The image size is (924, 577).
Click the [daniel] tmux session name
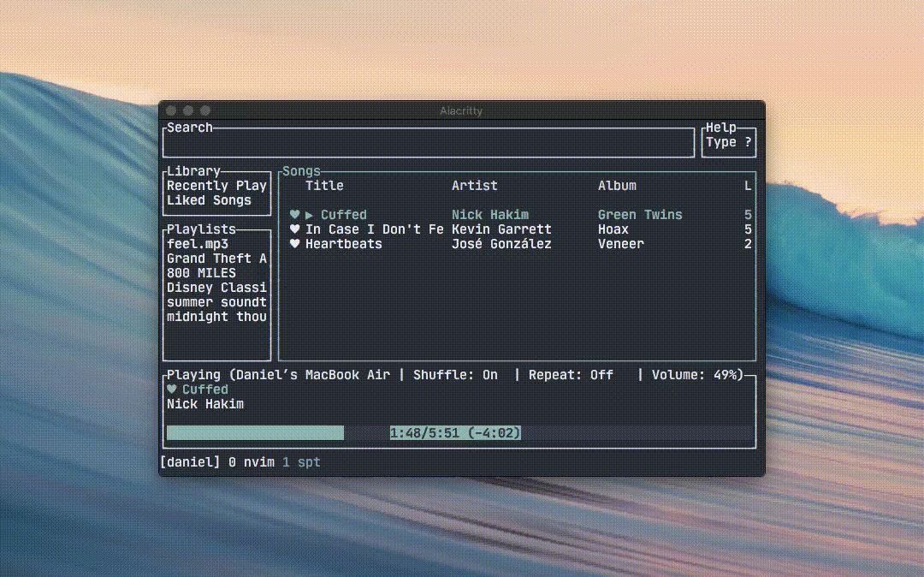(x=190, y=462)
